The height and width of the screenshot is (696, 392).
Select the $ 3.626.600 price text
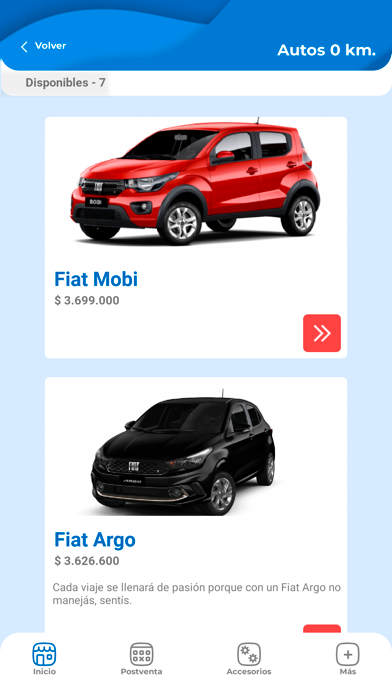(x=87, y=561)
